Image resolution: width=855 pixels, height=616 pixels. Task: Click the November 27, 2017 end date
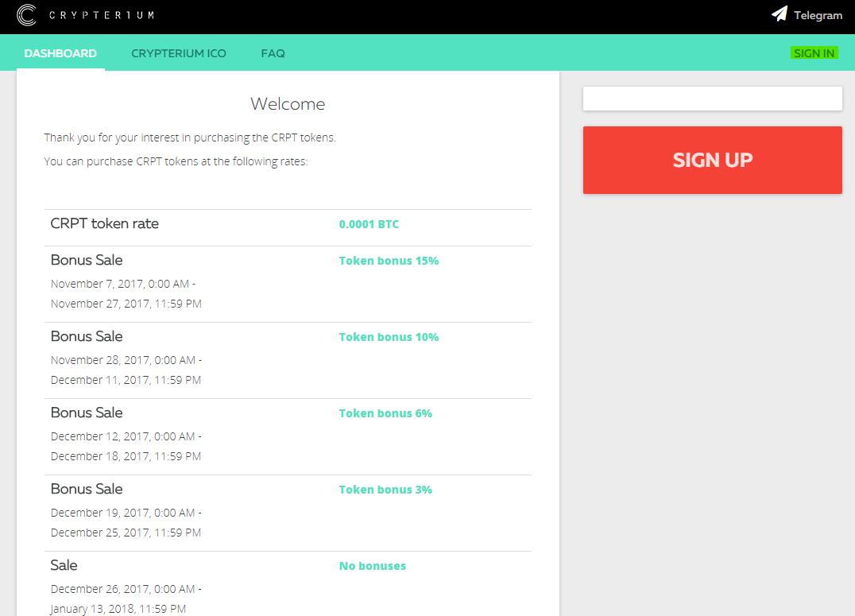126,304
